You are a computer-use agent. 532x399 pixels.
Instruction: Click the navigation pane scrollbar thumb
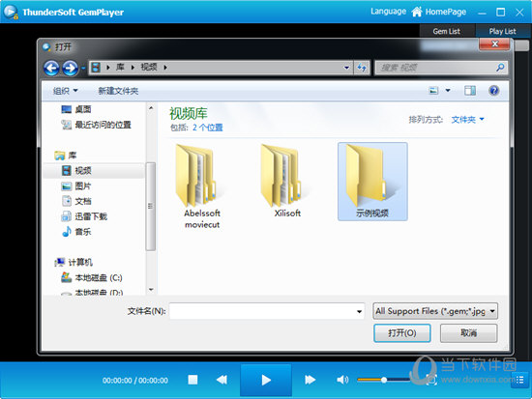pyautogui.click(x=151, y=207)
